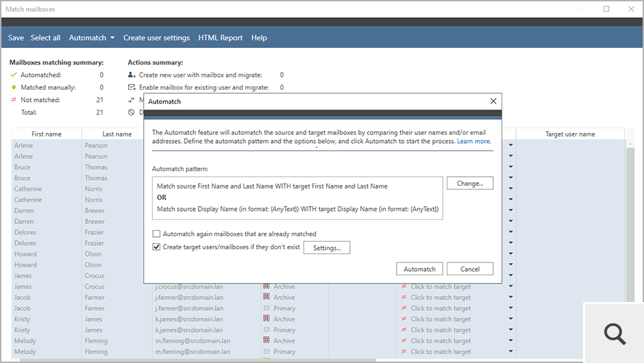Click the Create new user icon

point(132,75)
